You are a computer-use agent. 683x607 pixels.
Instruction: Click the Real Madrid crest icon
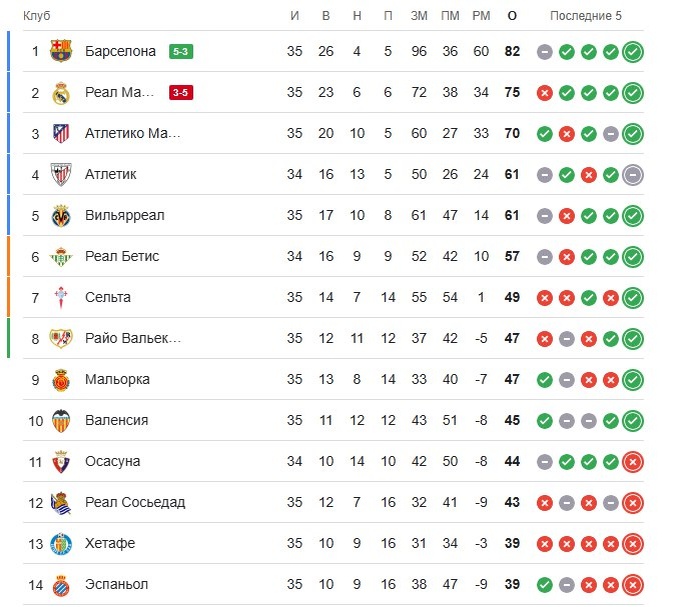[61, 92]
